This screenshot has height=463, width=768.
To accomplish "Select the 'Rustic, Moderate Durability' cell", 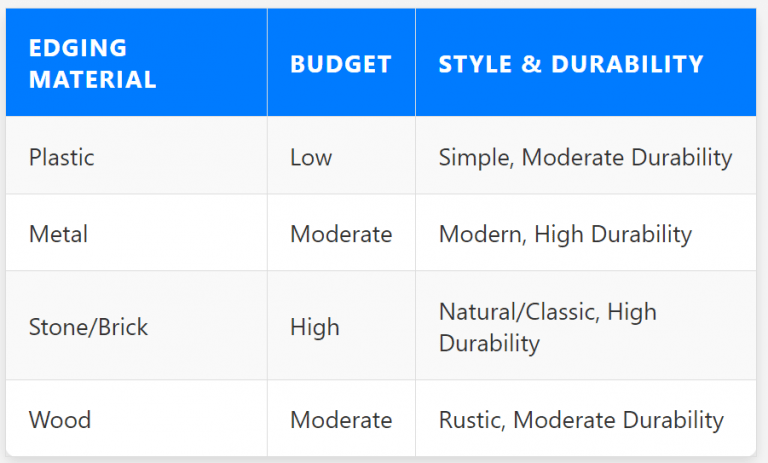I will pyautogui.click(x=581, y=420).
